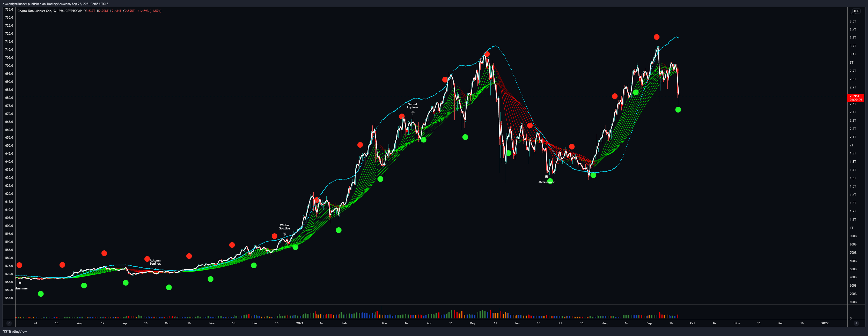Click the TradingView logo
The width and height of the screenshot is (868, 336).
coord(15,332)
